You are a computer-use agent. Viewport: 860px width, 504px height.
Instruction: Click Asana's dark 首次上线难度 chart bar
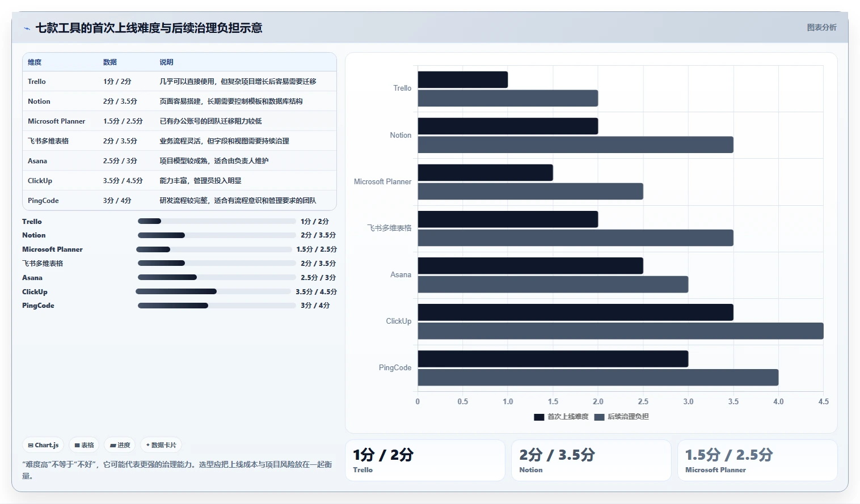click(530, 266)
